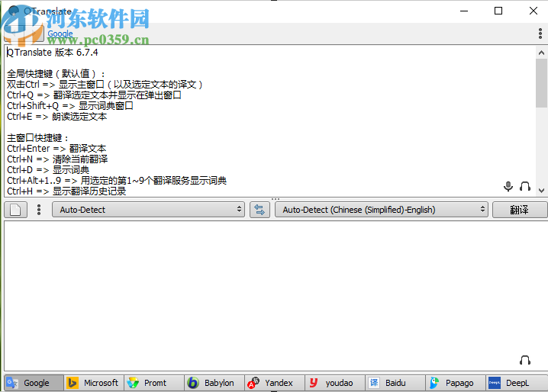This screenshot has height=392, width=548.
Task: Maximize the QTranslate window
Action: point(498,11)
